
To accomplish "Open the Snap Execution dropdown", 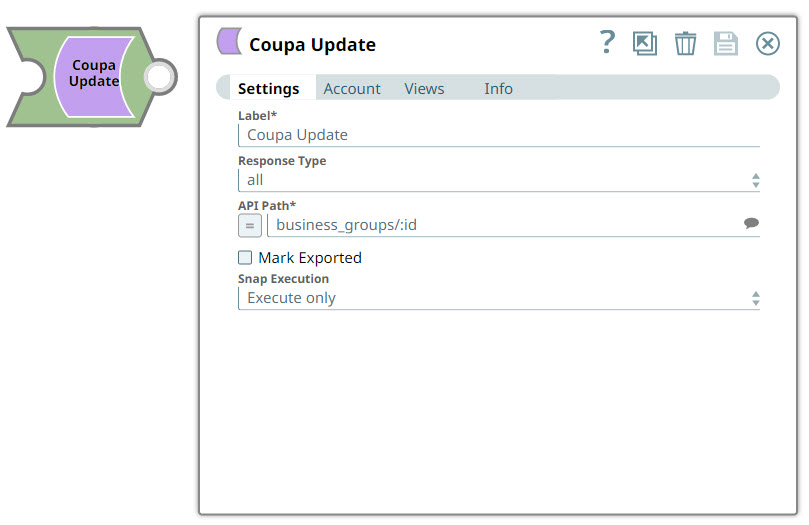I will [x=498, y=298].
